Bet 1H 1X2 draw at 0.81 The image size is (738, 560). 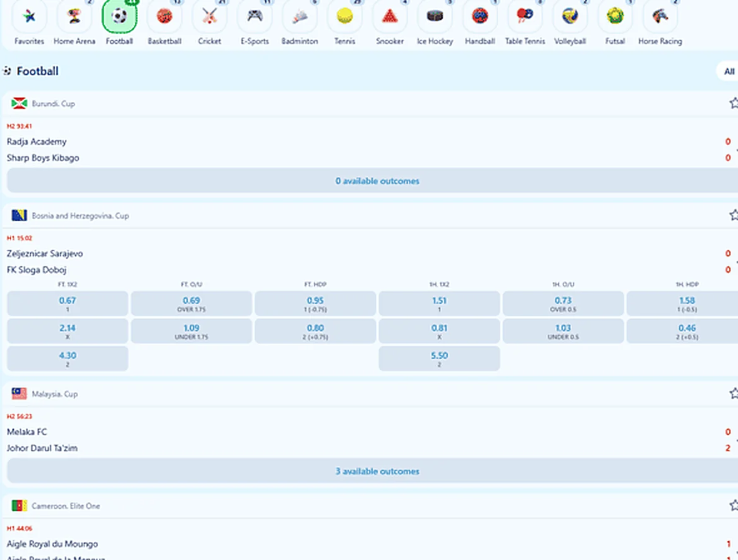439,331
